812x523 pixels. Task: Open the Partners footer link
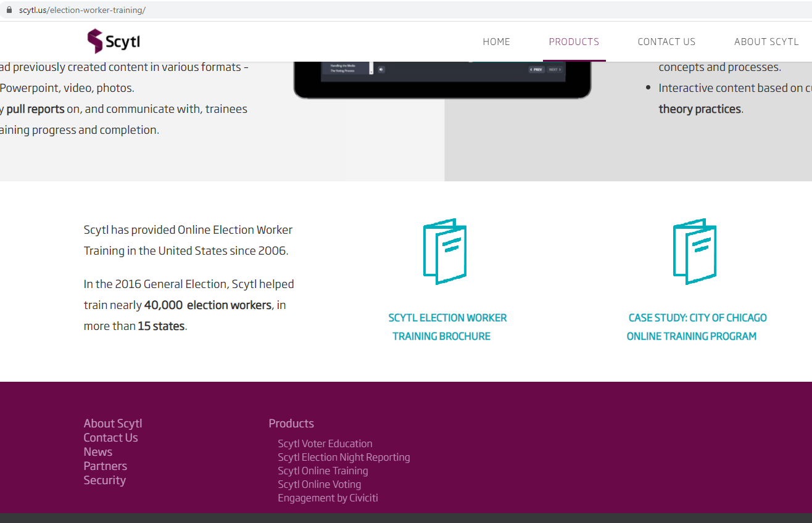tap(105, 466)
